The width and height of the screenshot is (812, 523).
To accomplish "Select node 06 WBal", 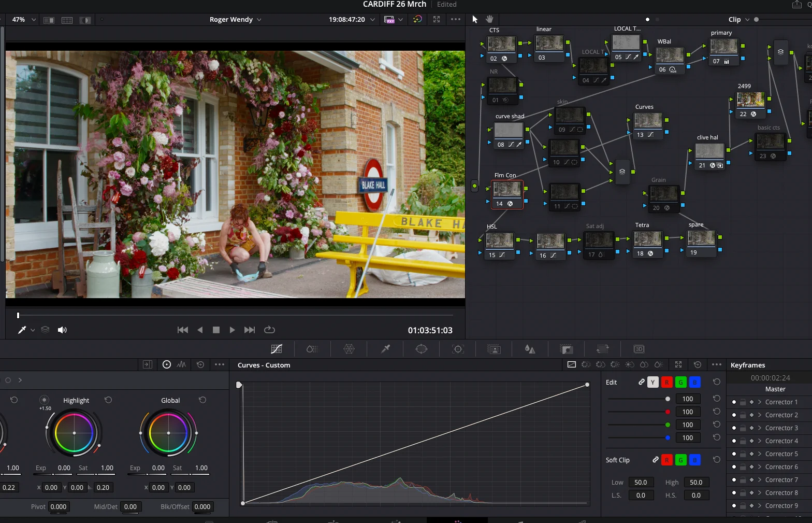I will tap(670, 60).
